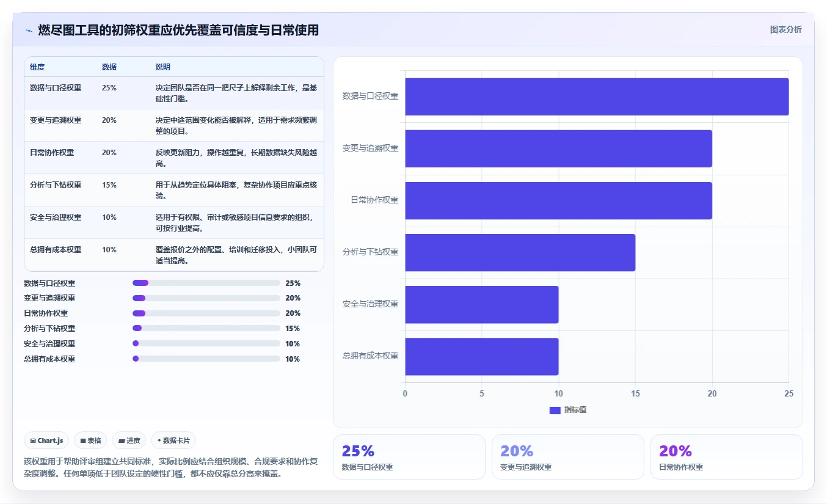This screenshot has height=504, width=827.
Task: Click the 总拥有成本权重 chart bar
Action: (481, 356)
